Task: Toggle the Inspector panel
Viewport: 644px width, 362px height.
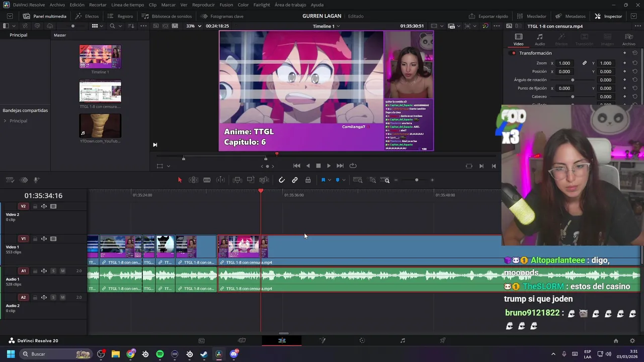Action: 608,16
